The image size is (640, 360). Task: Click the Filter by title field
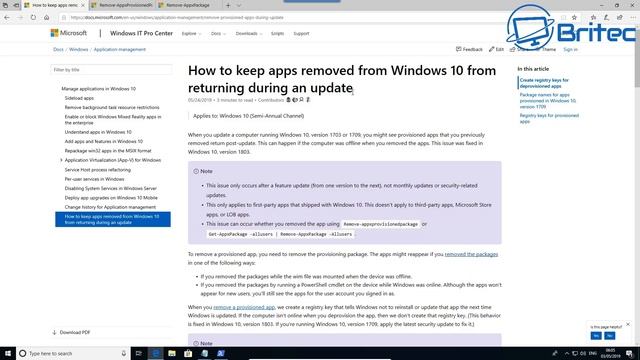click(x=111, y=70)
